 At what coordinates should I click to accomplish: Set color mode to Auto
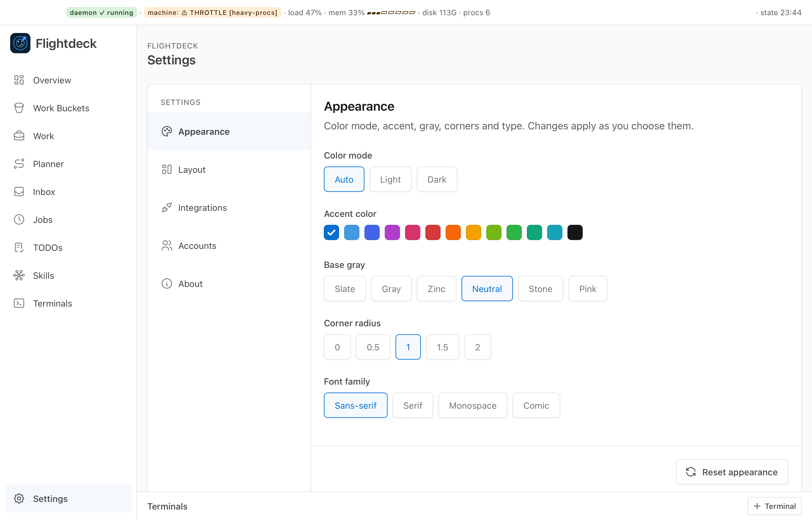344,179
